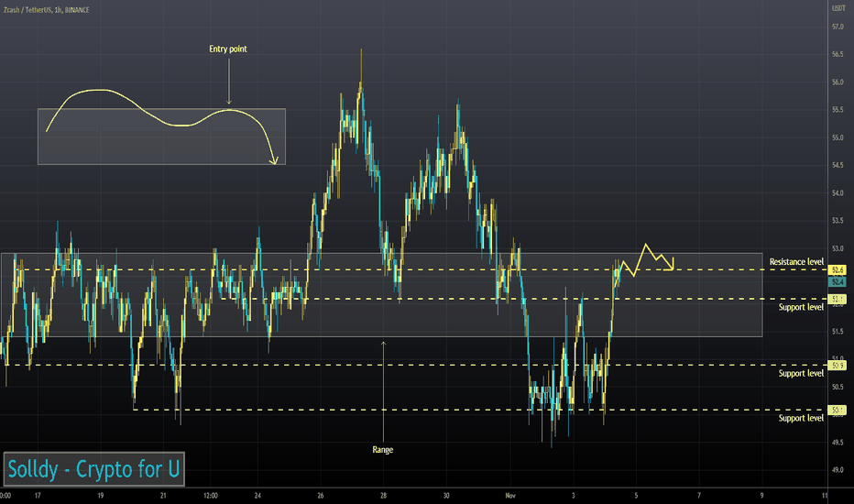The height and width of the screenshot is (504, 854).
Task: Click 'Support level' label beside the 50.1 tag
Action: pyautogui.click(x=801, y=418)
